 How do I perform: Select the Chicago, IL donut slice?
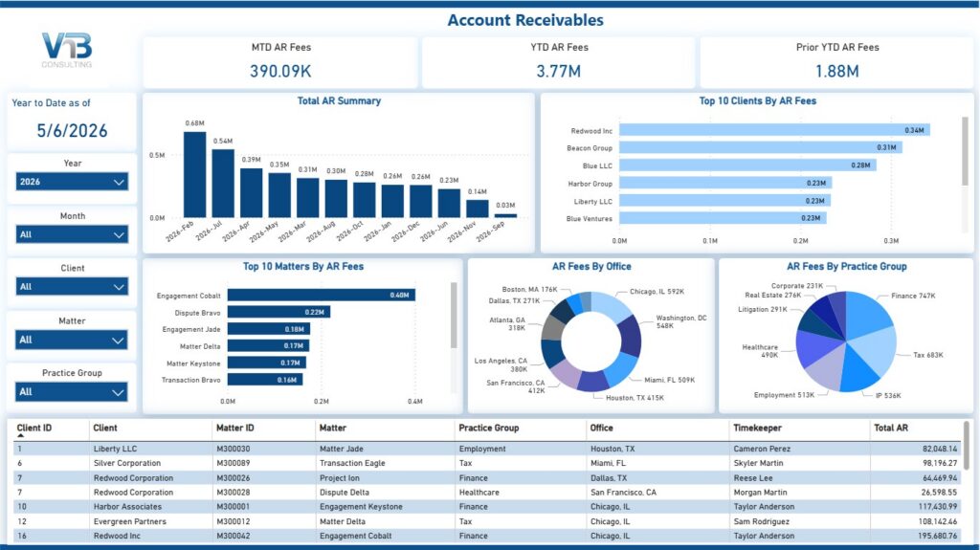pos(610,305)
